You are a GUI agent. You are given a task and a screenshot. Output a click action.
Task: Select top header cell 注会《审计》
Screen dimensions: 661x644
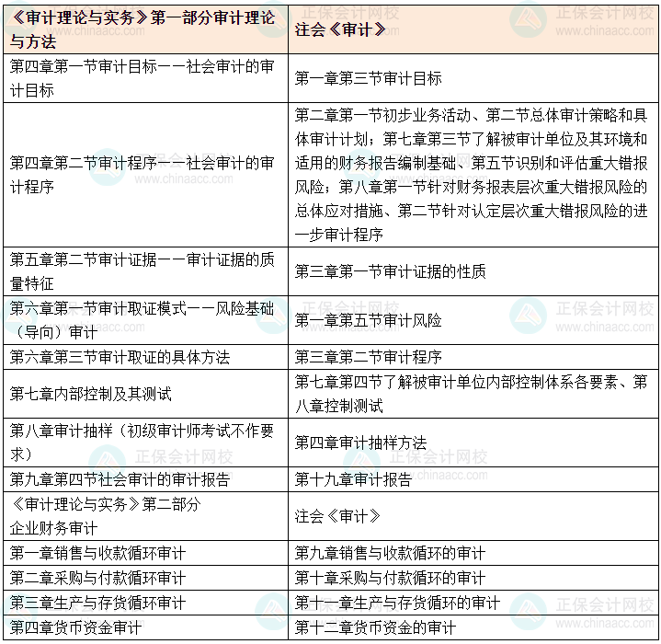(473, 29)
